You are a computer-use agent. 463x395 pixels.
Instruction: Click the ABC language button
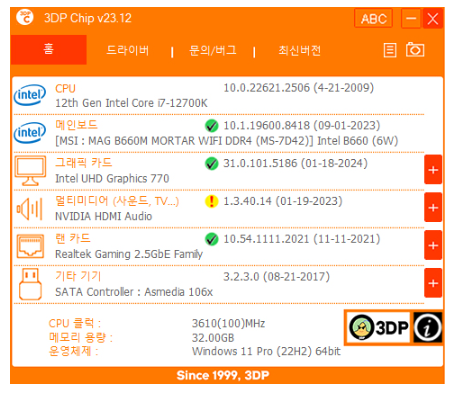click(x=373, y=18)
